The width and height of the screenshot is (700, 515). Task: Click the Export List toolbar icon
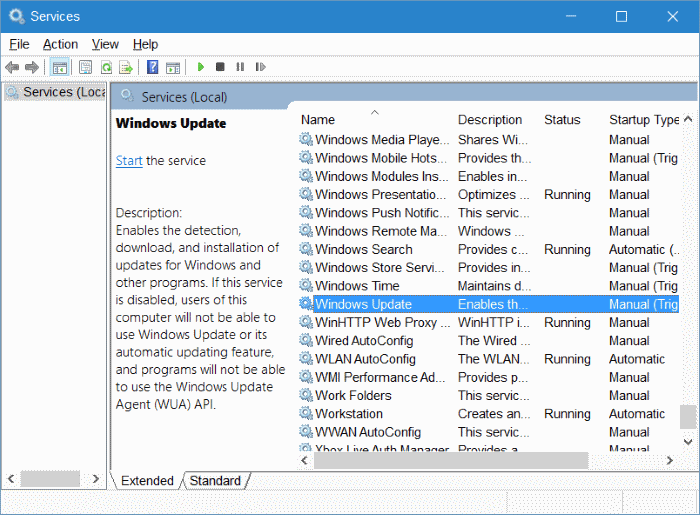pos(126,67)
